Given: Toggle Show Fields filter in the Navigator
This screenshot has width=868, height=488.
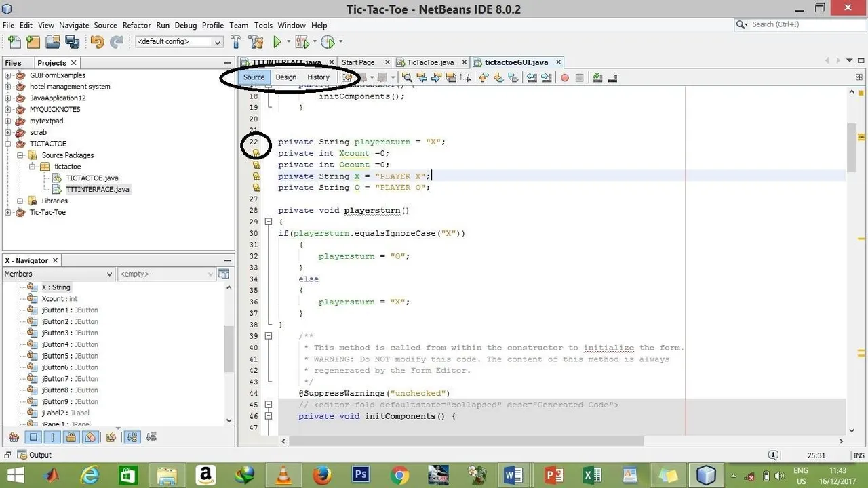Looking at the screenshot, I should point(33,437).
